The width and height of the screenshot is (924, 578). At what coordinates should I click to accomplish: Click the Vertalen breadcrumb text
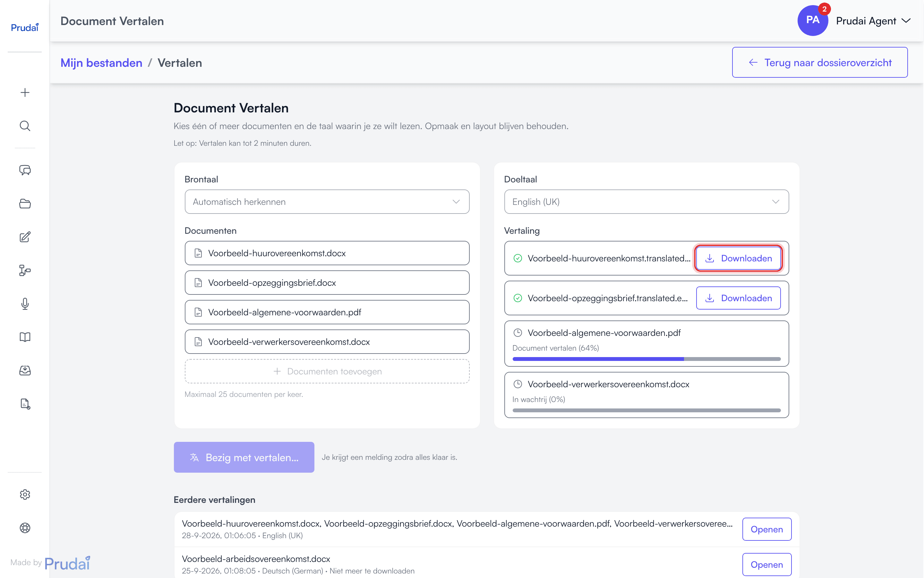coord(180,63)
